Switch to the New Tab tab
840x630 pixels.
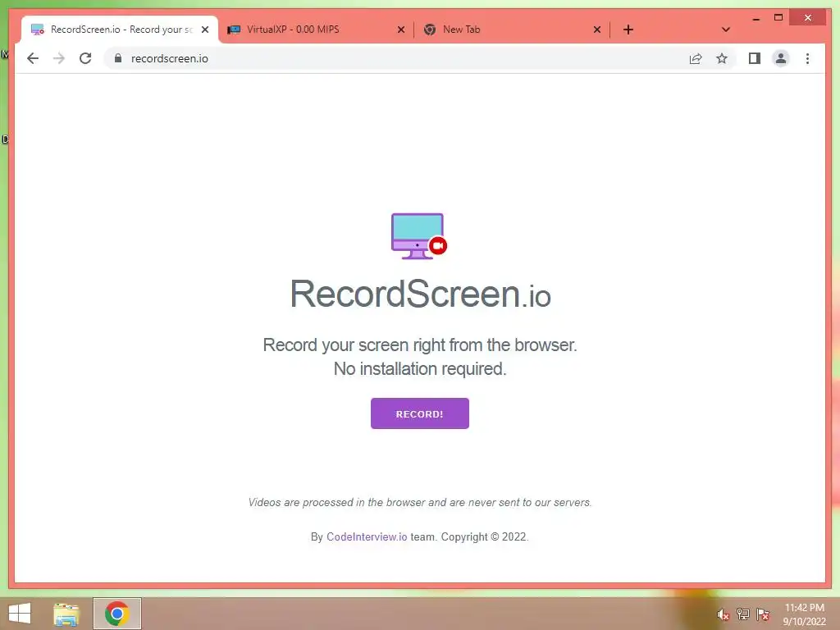click(512, 30)
